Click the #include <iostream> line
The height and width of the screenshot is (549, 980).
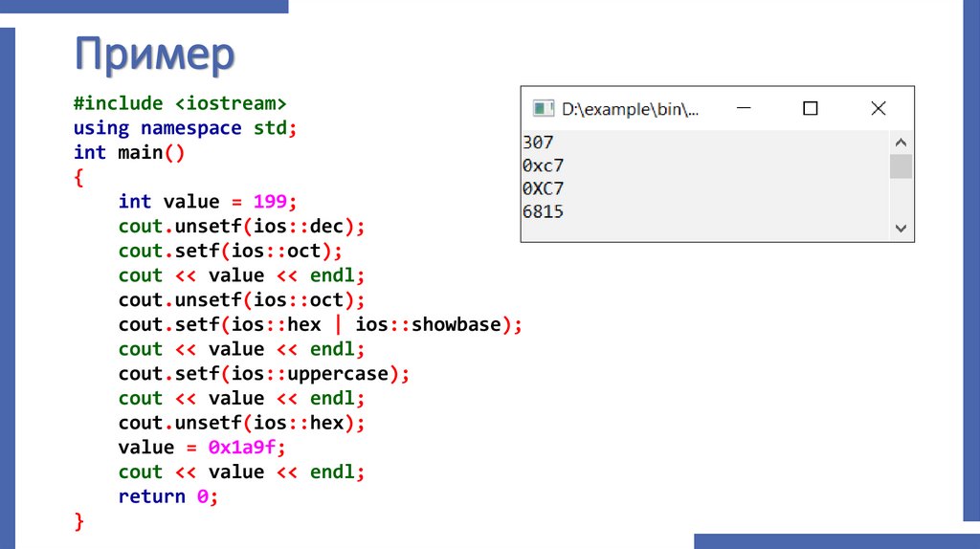point(180,103)
